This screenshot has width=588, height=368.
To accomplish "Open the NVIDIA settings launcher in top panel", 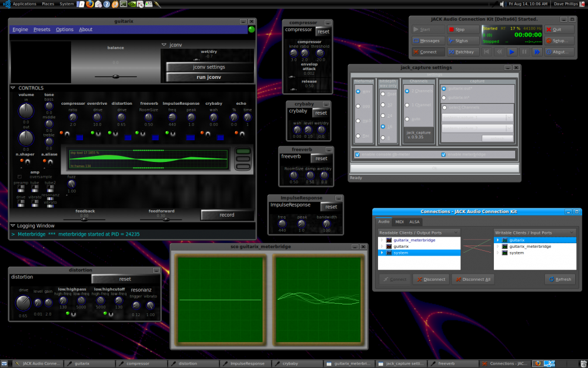I will click(132, 4).
